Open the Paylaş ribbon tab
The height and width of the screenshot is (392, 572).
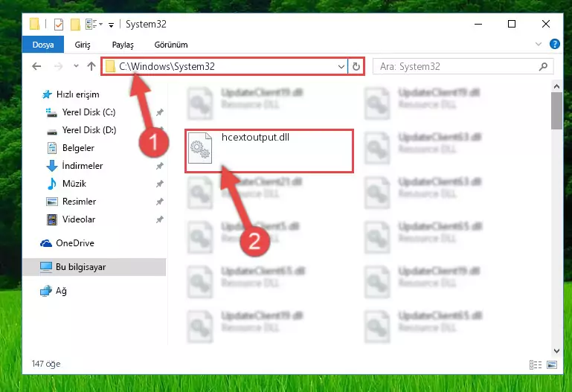tap(123, 45)
